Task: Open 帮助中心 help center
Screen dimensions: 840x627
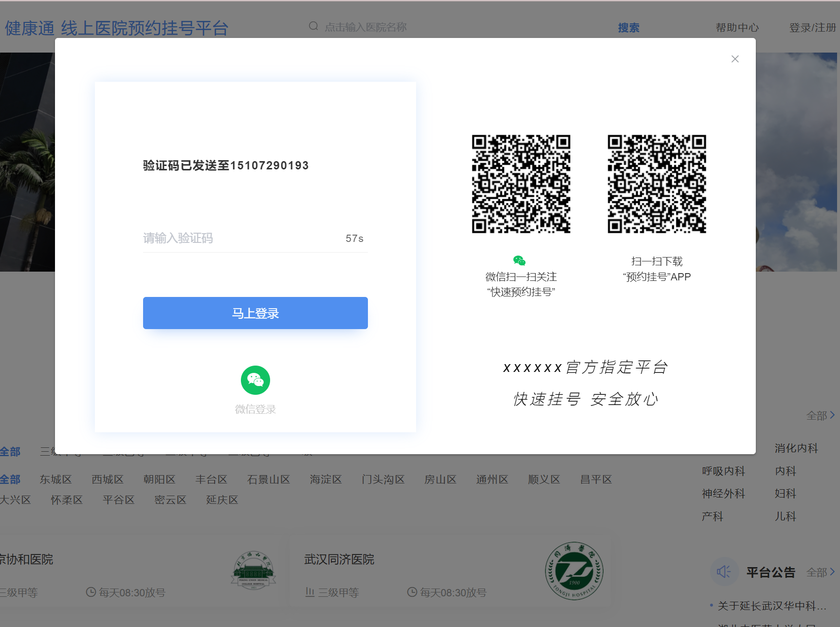Action: pos(737,28)
